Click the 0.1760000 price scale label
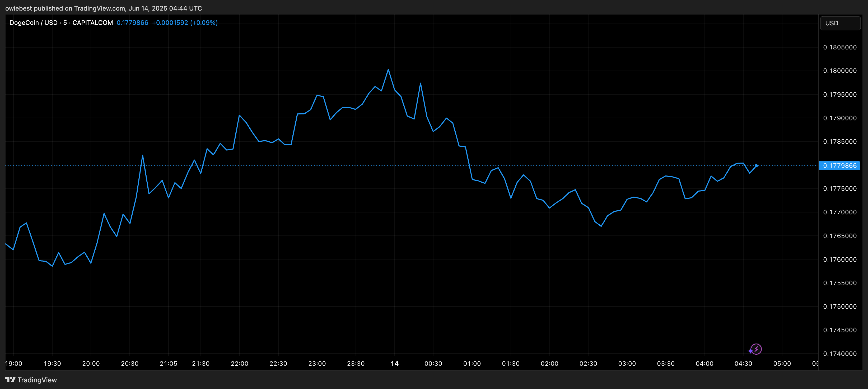 click(x=840, y=259)
